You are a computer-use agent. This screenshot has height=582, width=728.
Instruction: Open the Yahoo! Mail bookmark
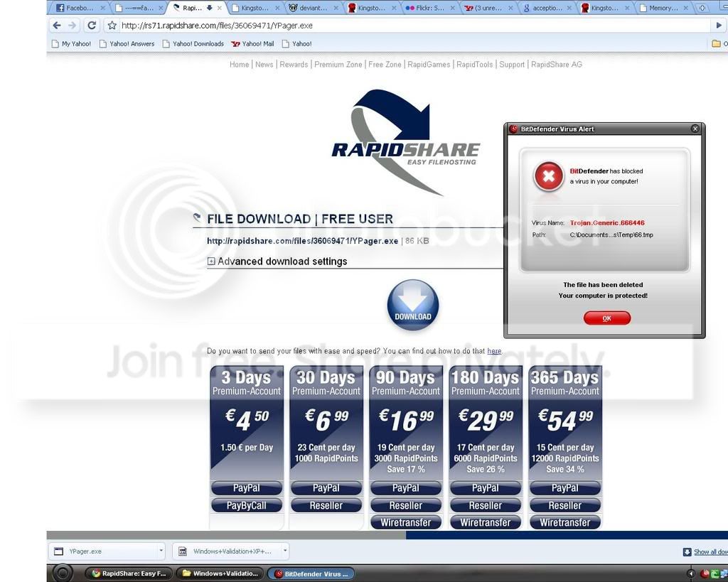click(x=252, y=43)
